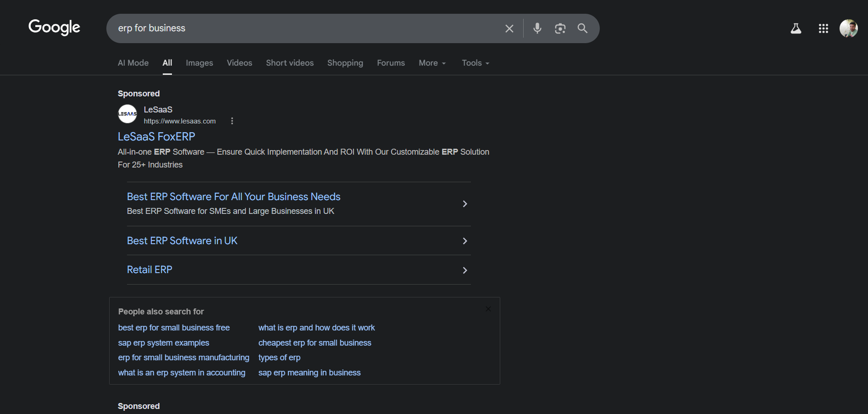The width and height of the screenshot is (868, 414).
Task: Close the People also search for box
Action: (x=488, y=309)
